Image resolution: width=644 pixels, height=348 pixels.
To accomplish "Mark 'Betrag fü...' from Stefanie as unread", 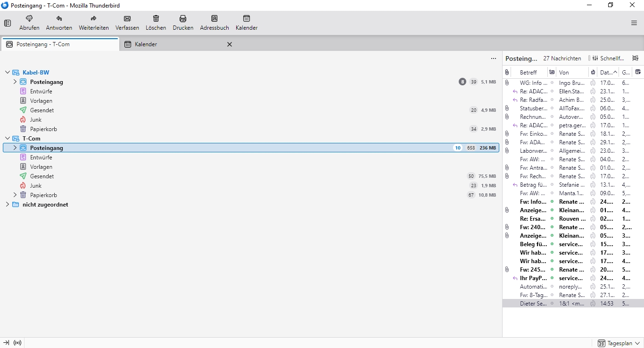I will click(552, 185).
